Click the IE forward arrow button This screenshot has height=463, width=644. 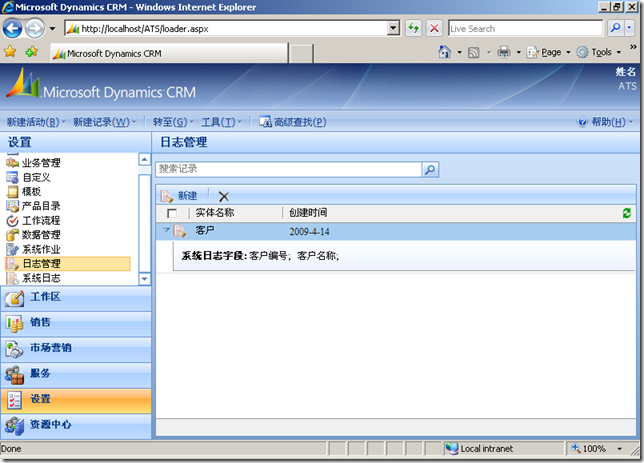click(35, 29)
